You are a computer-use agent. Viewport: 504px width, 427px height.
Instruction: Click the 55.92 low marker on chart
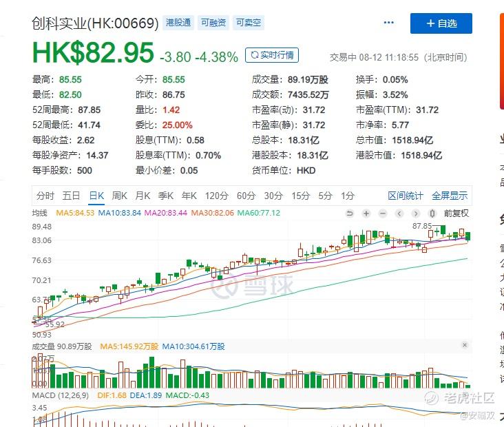(x=54, y=324)
